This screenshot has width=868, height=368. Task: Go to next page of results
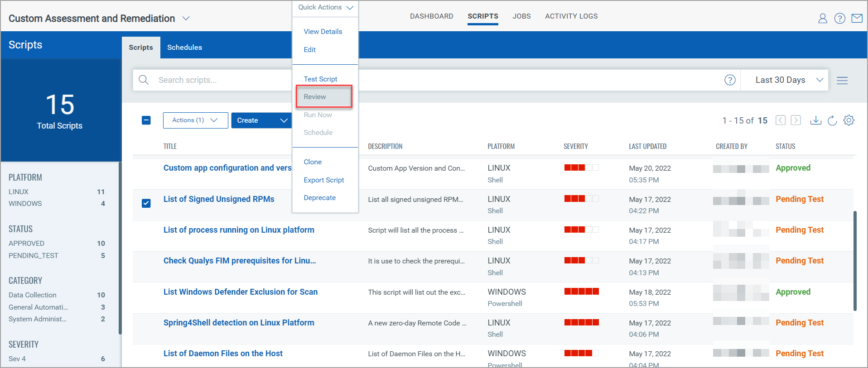796,120
